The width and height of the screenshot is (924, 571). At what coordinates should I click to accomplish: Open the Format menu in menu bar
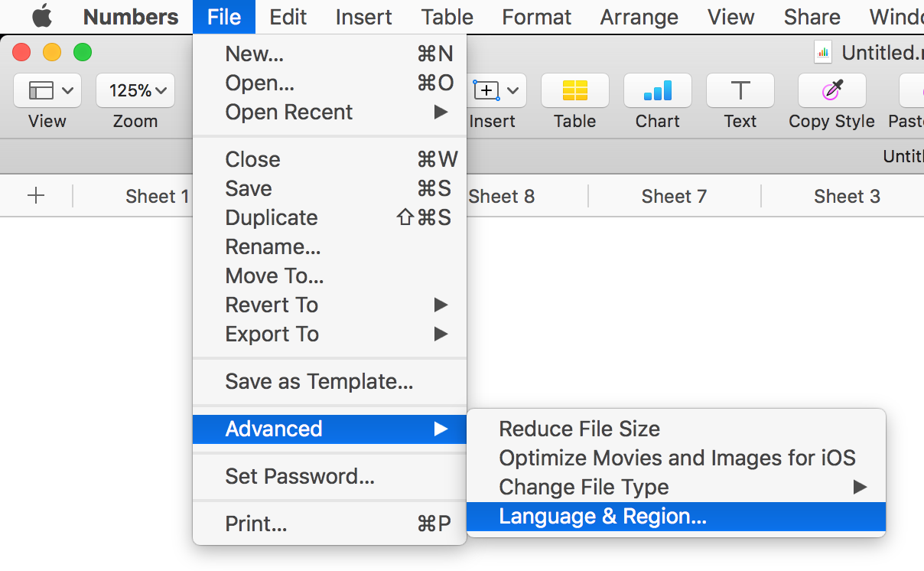click(x=536, y=17)
